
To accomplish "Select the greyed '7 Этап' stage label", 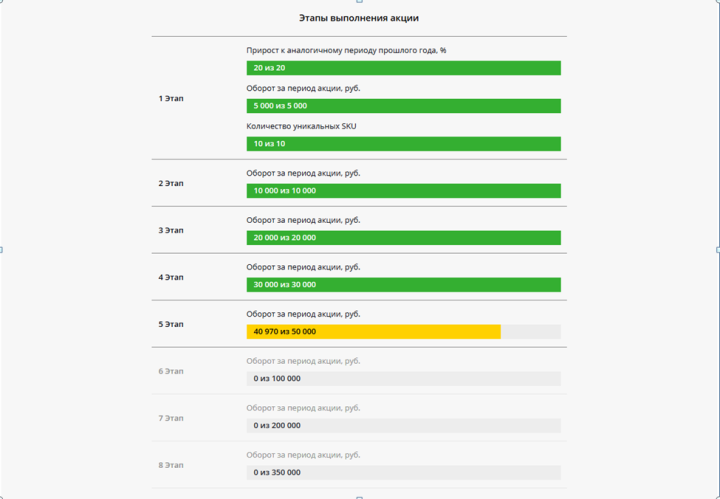I will (x=171, y=418).
